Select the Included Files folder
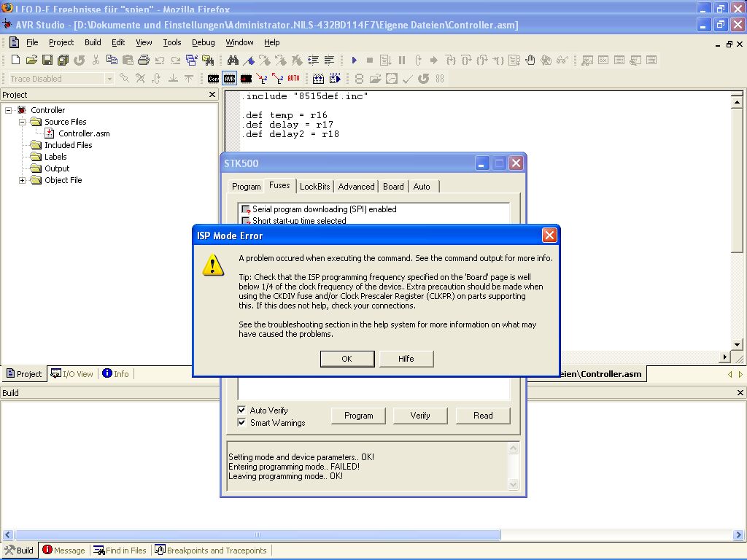The image size is (747, 560). [x=68, y=145]
